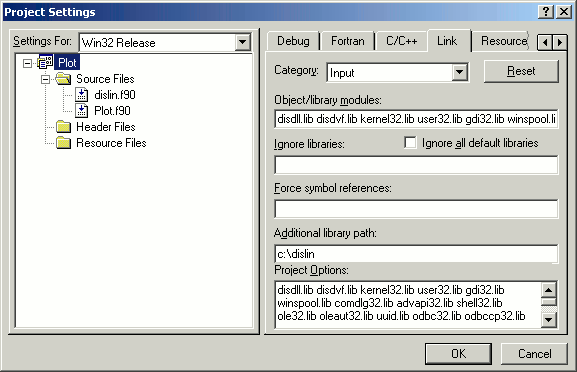Screen dimensions: 577x372
Task: Click the Force symbol references field
Action: coord(416,209)
